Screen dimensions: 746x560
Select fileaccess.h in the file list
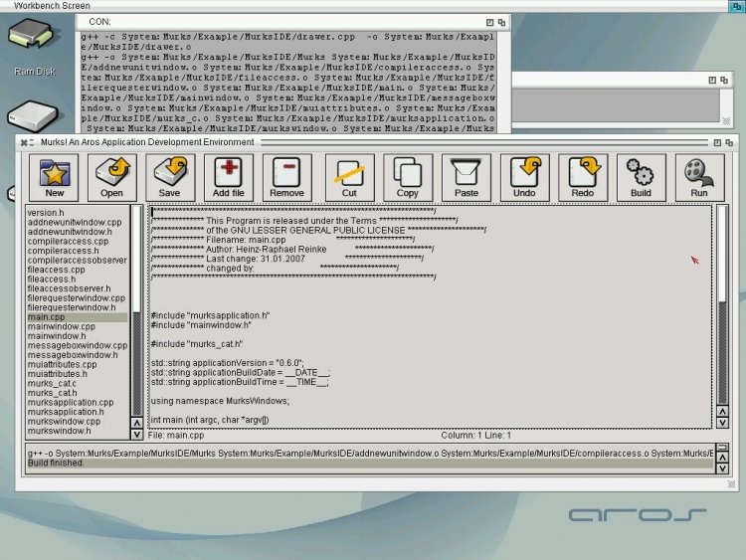click(x=77, y=280)
